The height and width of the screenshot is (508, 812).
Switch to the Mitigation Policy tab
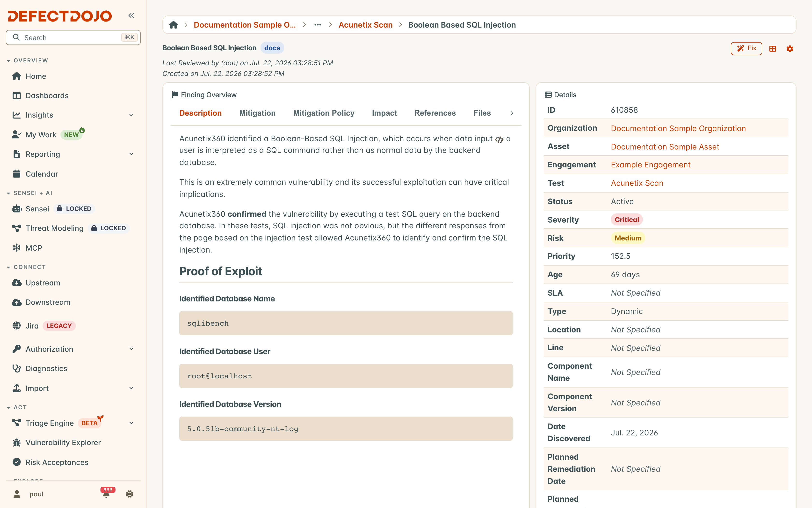tap(323, 113)
